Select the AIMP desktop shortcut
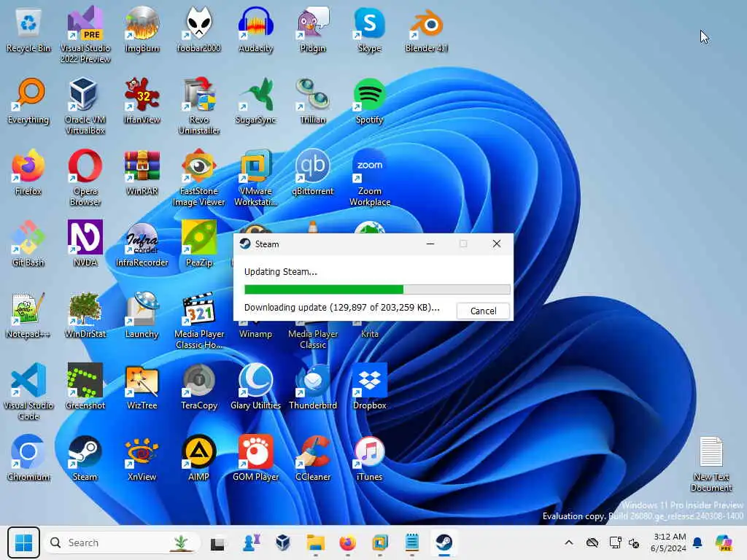 coord(198,458)
